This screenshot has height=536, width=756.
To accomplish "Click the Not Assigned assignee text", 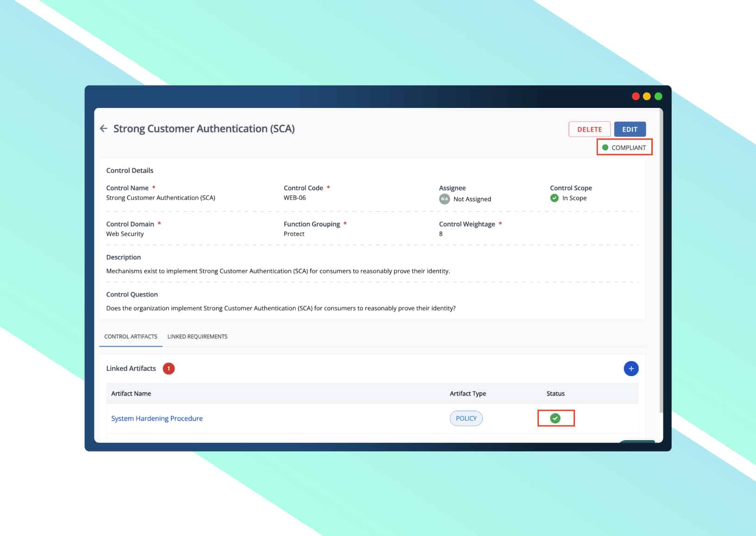I will (472, 199).
